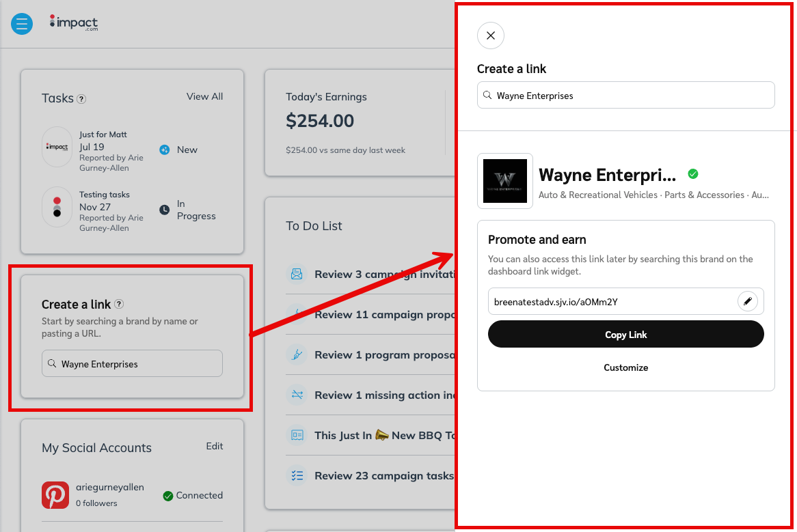Open View All tasks
Viewport: 797px width, 532px height.
coord(204,96)
